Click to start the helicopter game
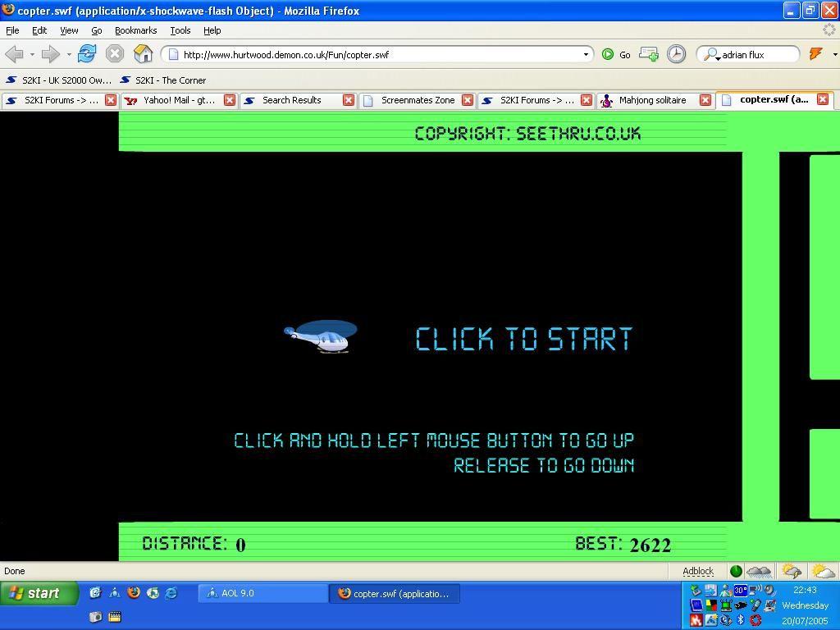 coord(523,338)
